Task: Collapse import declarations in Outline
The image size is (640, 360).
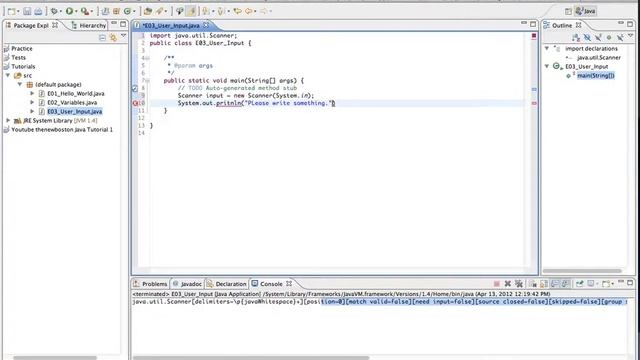Action: pyautogui.click(x=547, y=48)
